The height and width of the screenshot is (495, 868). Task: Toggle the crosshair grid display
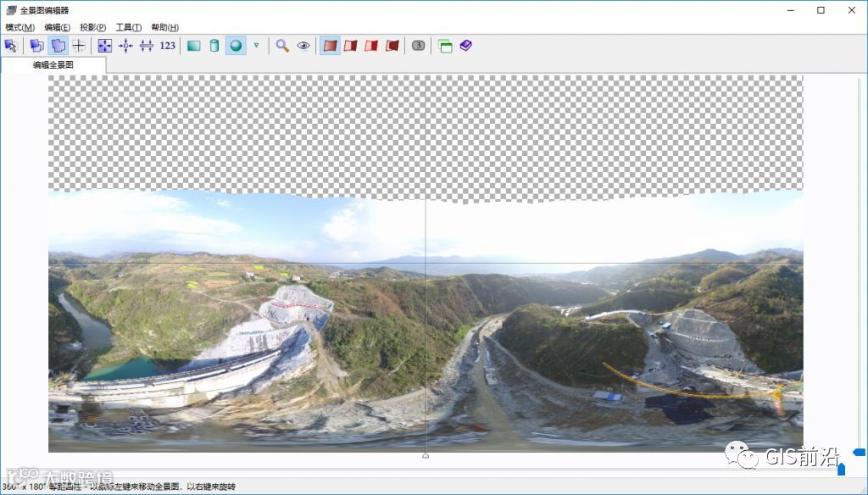79,46
